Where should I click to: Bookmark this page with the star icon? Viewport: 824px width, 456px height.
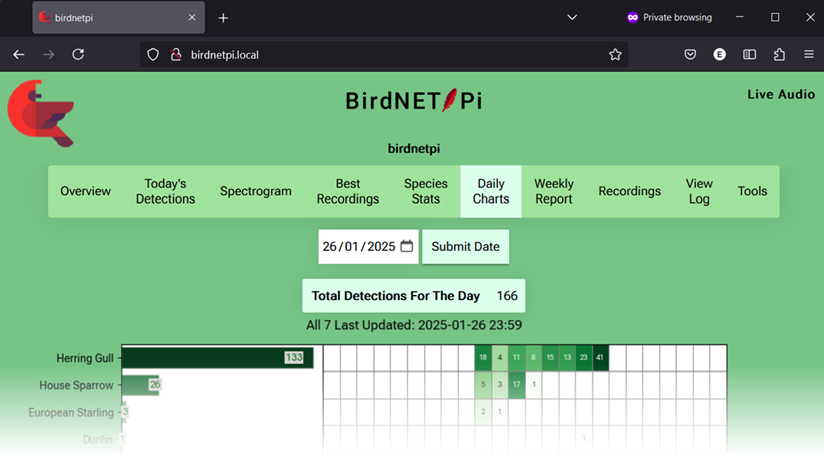click(615, 55)
